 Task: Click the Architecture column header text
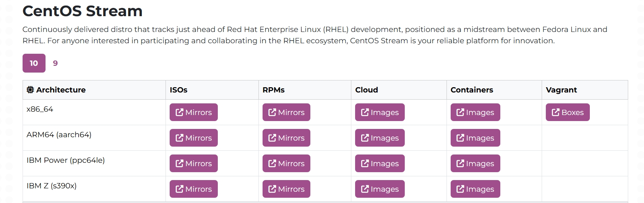[61, 90]
